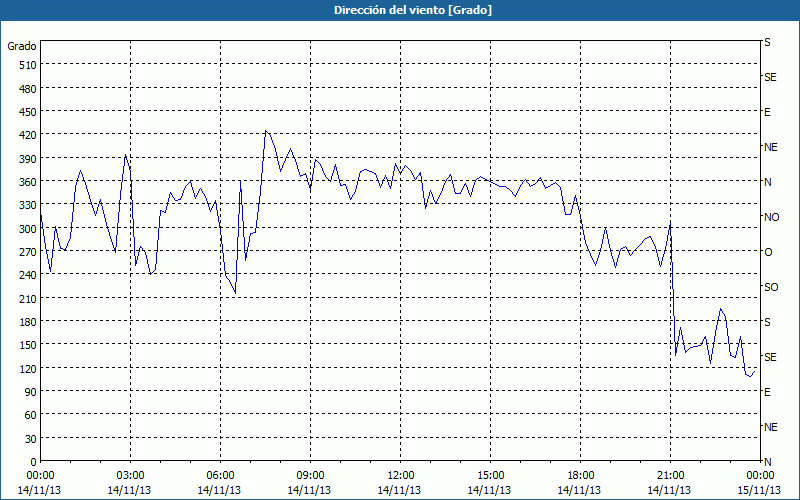Click the y-axis value 330

28,205
